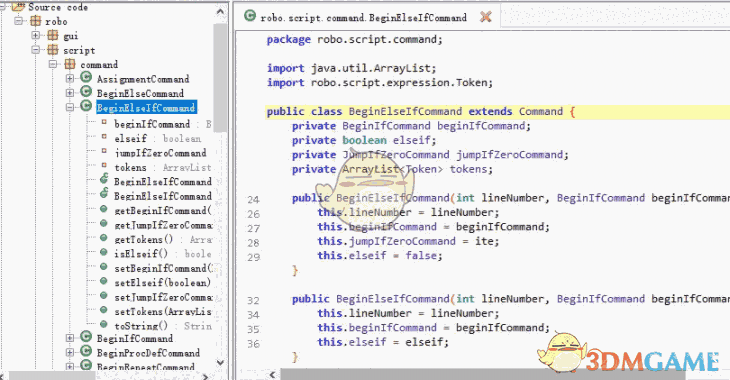Click 'this.elseif = elseif;' code line
Screen dimensions: 730x380
click(383, 342)
